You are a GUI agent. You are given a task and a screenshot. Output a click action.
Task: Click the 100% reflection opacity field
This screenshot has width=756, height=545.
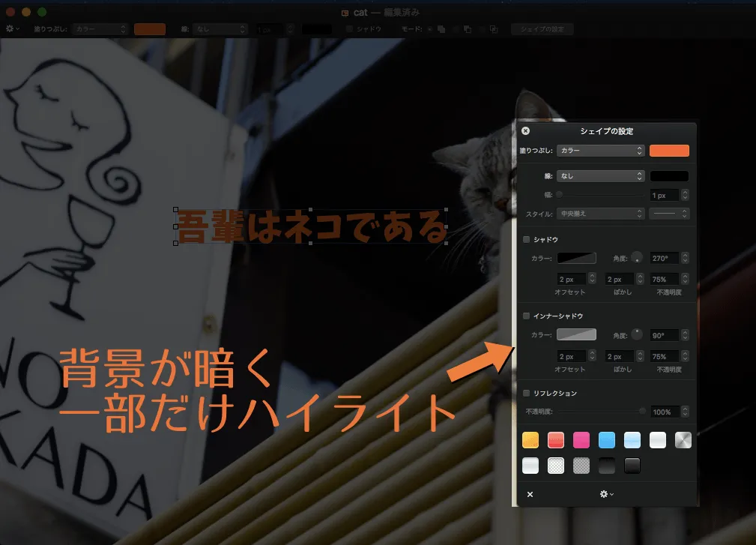[x=665, y=412]
